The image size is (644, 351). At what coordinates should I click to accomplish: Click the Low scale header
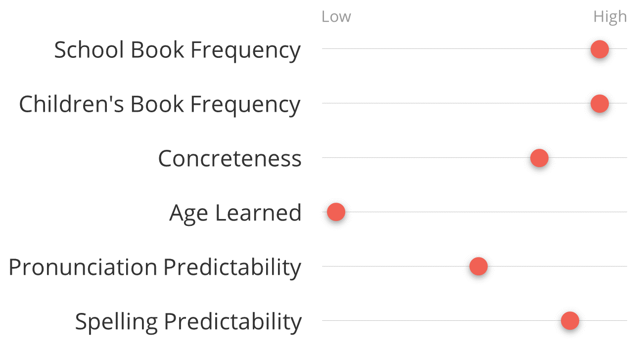pos(336,17)
